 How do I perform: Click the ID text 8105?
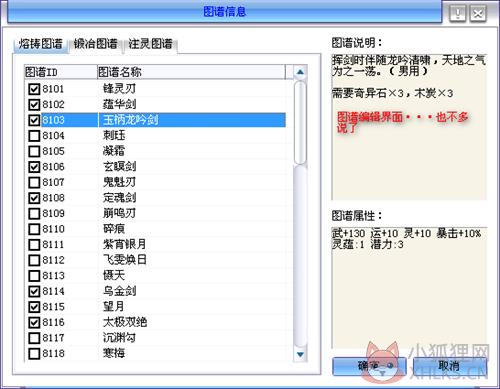(x=53, y=152)
